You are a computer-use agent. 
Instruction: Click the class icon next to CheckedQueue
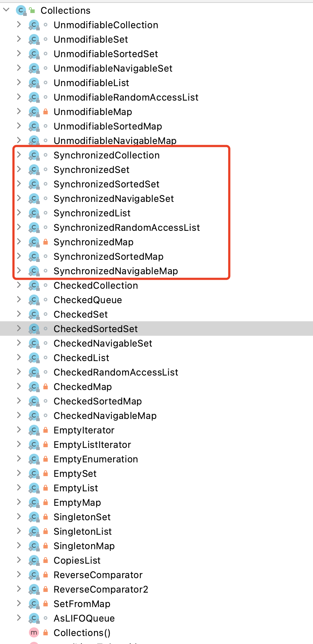pyautogui.click(x=34, y=300)
